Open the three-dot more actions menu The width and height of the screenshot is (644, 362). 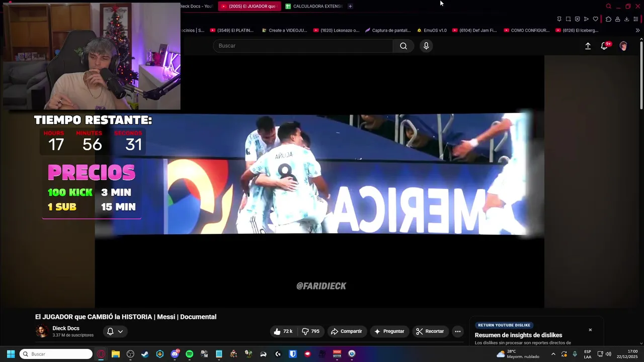coord(457,331)
